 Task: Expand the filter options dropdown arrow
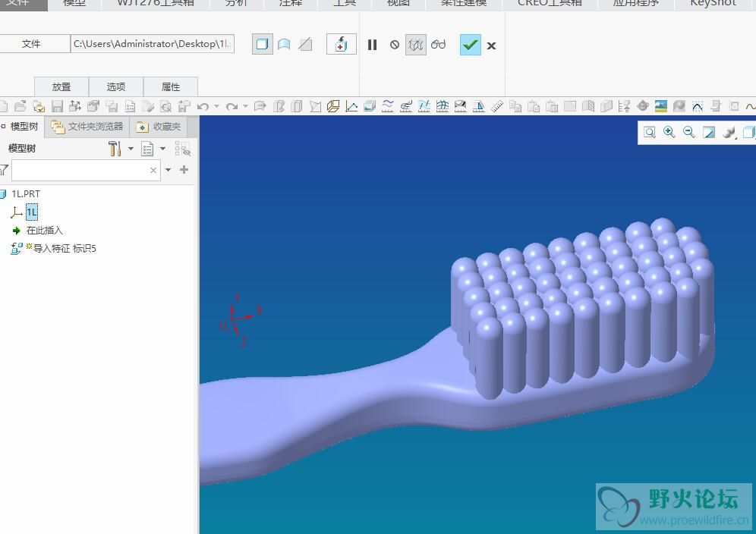point(168,170)
